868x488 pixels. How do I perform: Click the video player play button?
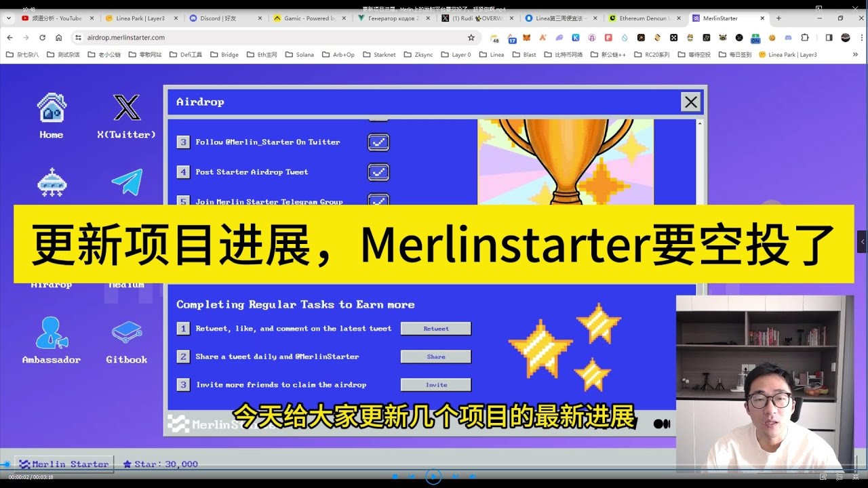click(x=433, y=476)
